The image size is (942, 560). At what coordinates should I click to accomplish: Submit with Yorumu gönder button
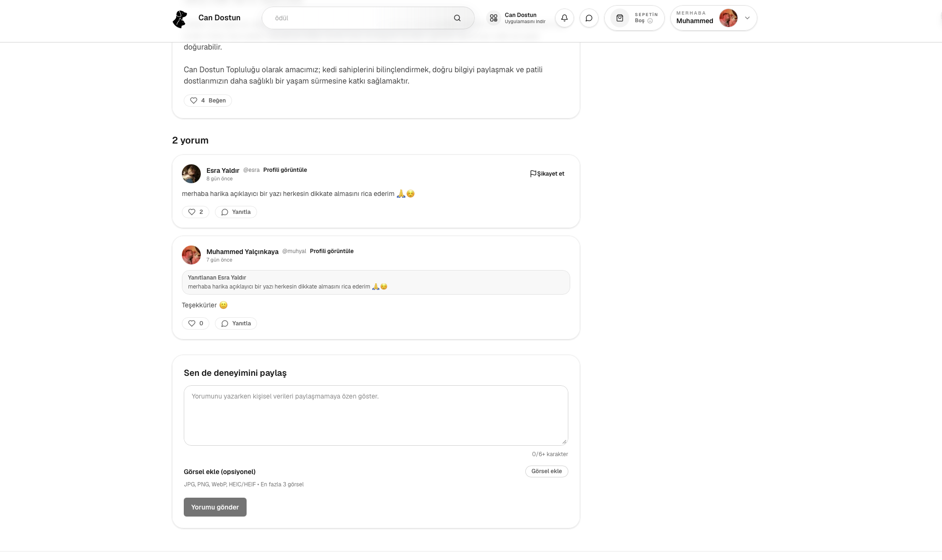coord(215,507)
